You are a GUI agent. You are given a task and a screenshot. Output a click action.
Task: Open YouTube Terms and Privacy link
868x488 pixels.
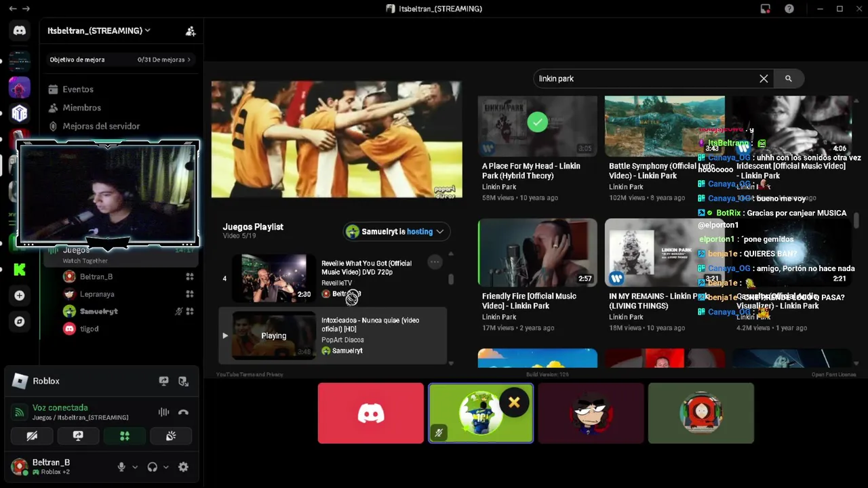[x=250, y=375]
